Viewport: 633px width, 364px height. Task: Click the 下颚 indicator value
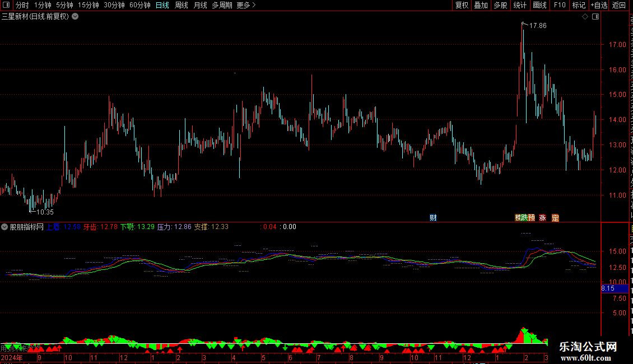[x=137, y=227]
